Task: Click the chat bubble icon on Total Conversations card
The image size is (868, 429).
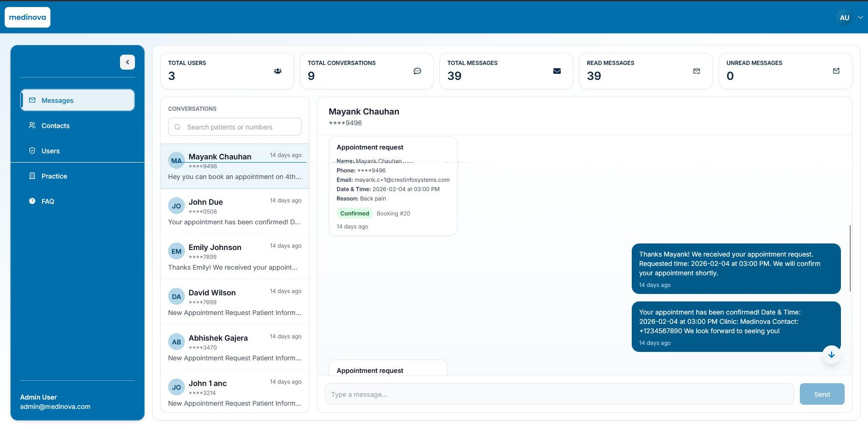Action: pos(417,71)
